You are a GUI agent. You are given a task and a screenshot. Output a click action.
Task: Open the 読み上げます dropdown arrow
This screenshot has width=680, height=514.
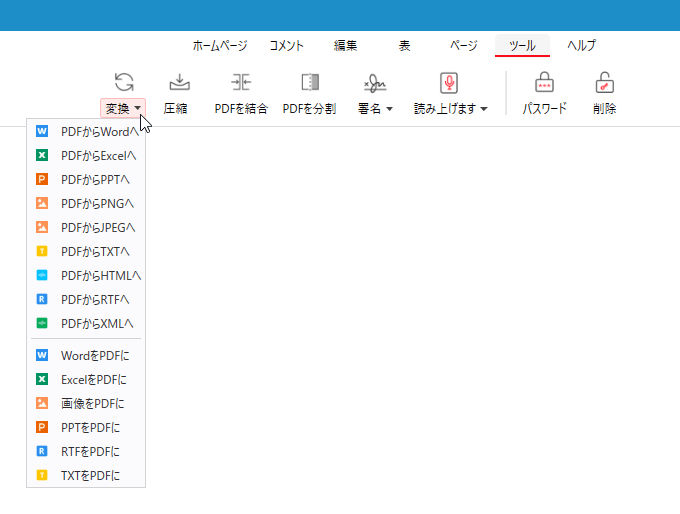[484, 109]
